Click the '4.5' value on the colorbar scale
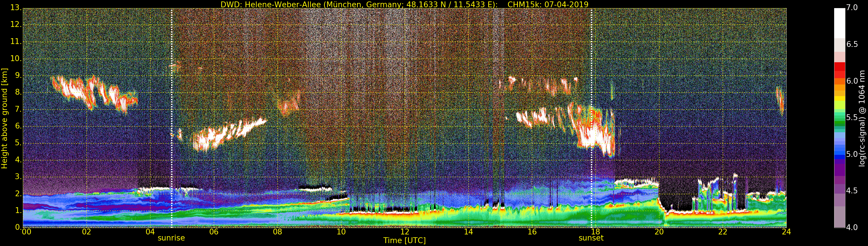868x246 pixels. click(x=852, y=191)
